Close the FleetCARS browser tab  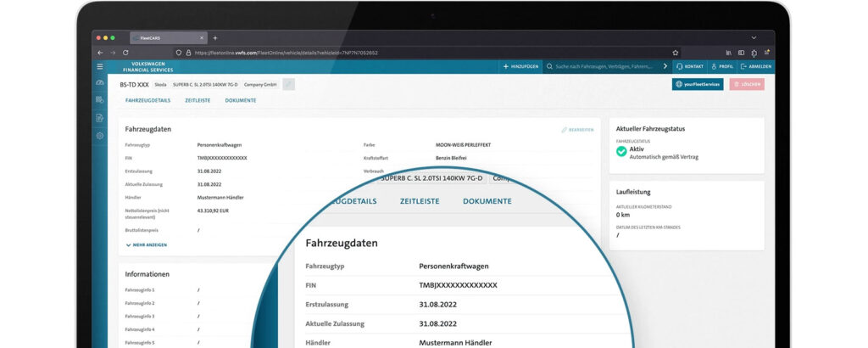pos(202,37)
